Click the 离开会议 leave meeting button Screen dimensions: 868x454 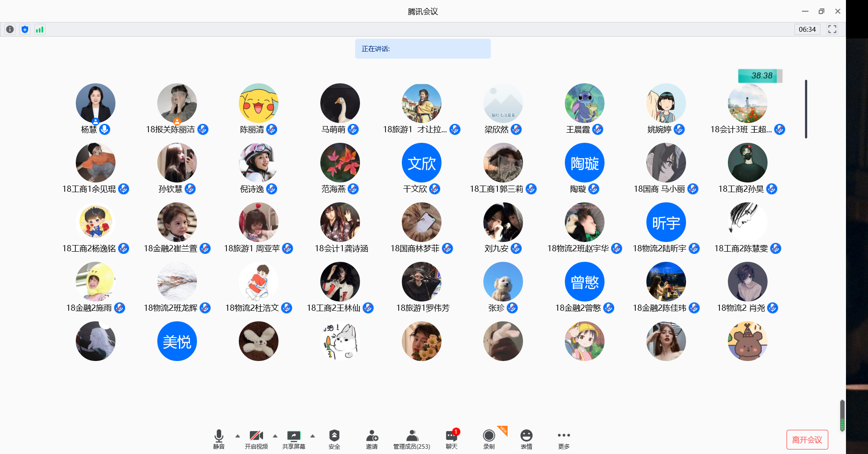point(807,439)
